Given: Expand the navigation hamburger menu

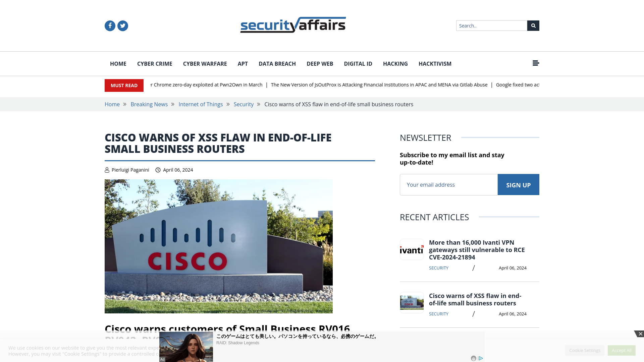Looking at the screenshot, I should 536,63.
